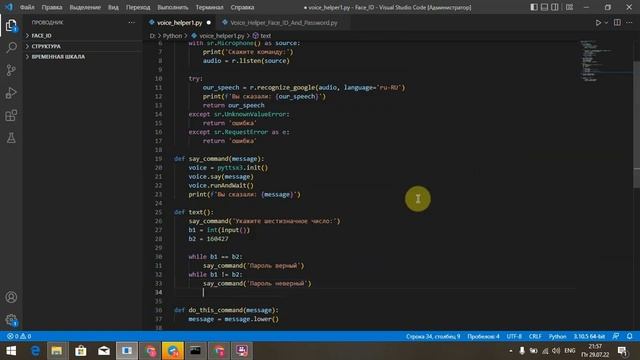Switch to Voice_Helper_Face_ID_And_Password.py tab
The height and width of the screenshot is (360, 640).
tap(284, 23)
